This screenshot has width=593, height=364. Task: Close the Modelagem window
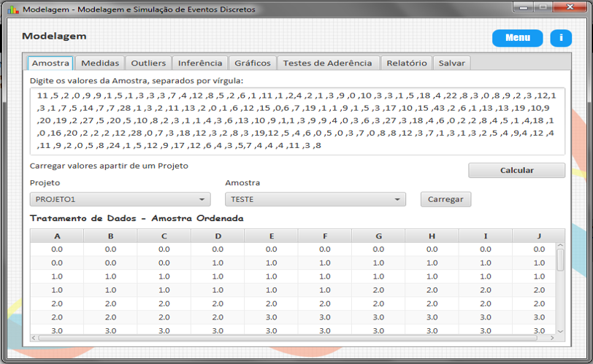pos(570,9)
